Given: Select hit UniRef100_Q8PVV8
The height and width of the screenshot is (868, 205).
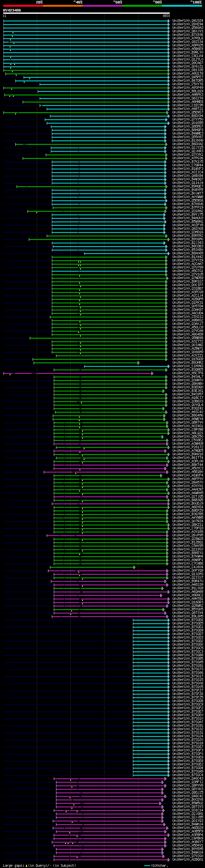Looking at the screenshot, I should click(x=187, y=785).
